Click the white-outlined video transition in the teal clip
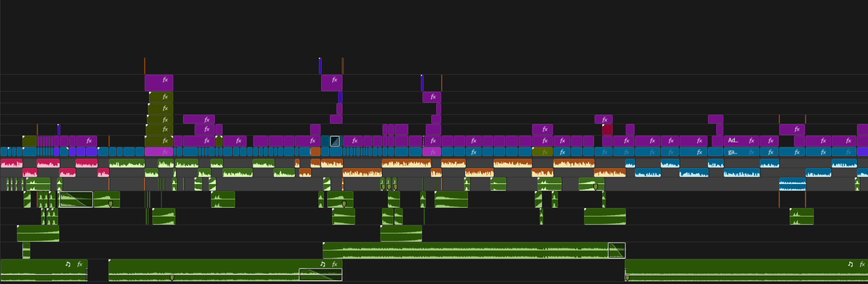Screen dimensions: 868x284 335,141
